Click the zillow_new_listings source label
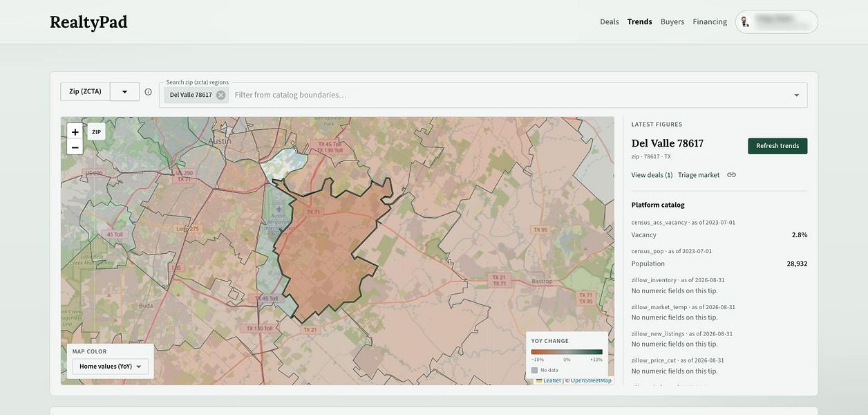 tap(658, 333)
